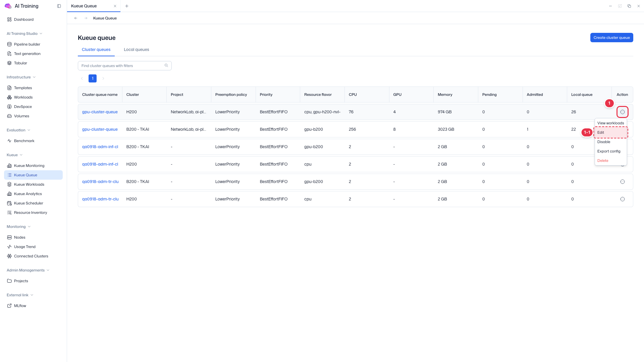Switch to Local queues tab
Image resolution: width=644 pixels, height=362 pixels.
(x=137, y=50)
